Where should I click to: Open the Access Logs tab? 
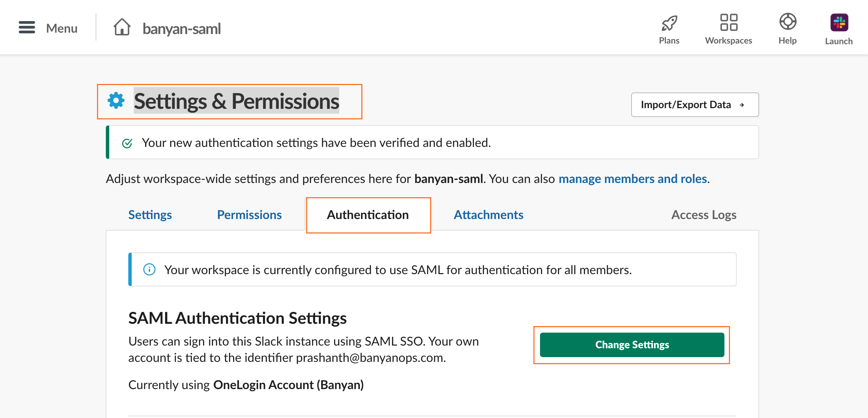click(x=704, y=215)
